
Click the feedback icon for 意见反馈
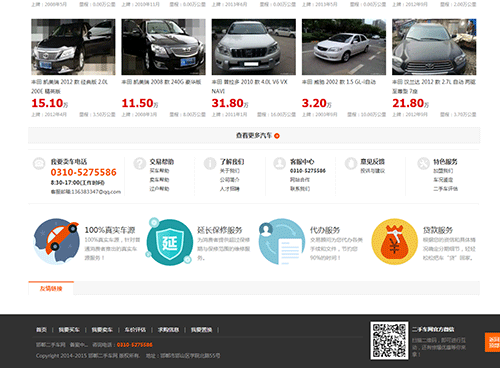pos(351,164)
